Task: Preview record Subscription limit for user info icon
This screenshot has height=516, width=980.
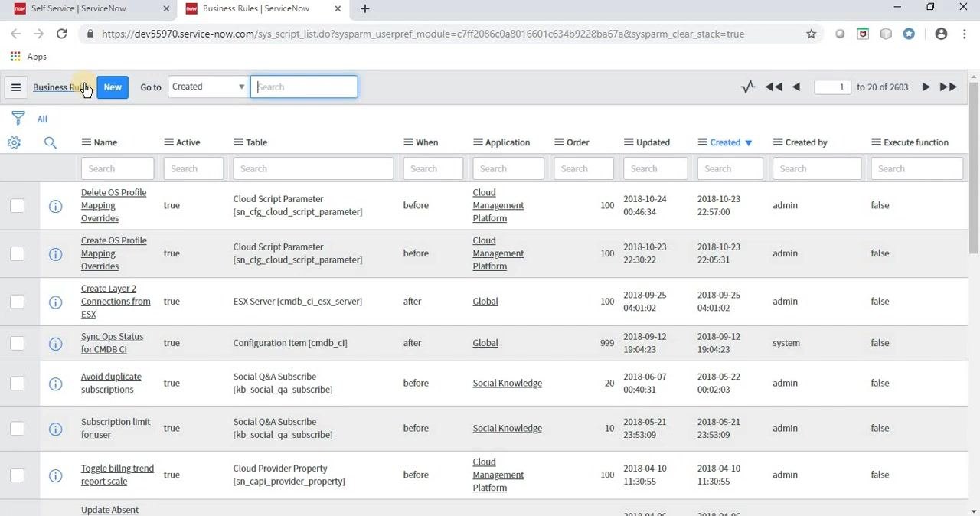Action: [55, 429]
